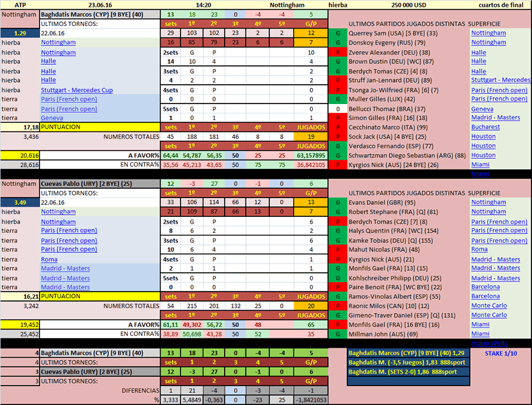
Task: Select "Kyrgios Nick (AUS) [24 BYE] (26)" cell
Action: coord(409,165)
